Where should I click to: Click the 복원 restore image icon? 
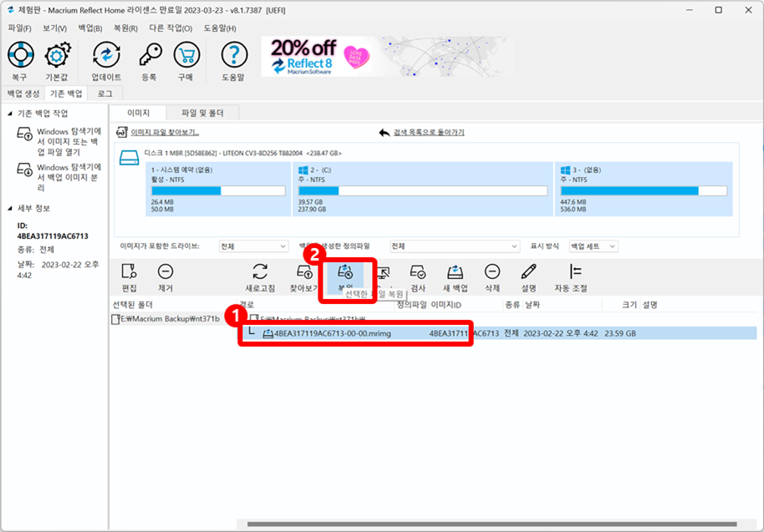coord(345,271)
